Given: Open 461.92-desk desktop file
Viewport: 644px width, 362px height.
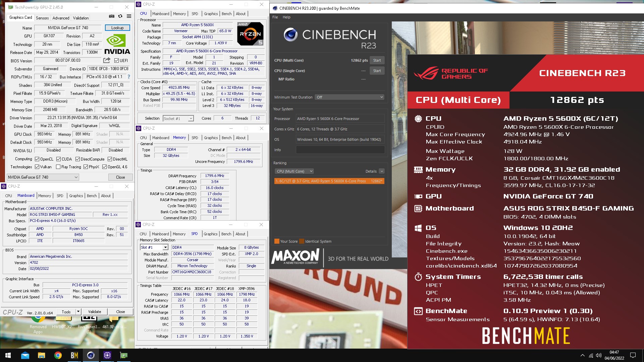Looking at the screenshot, I should click(114, 322).
